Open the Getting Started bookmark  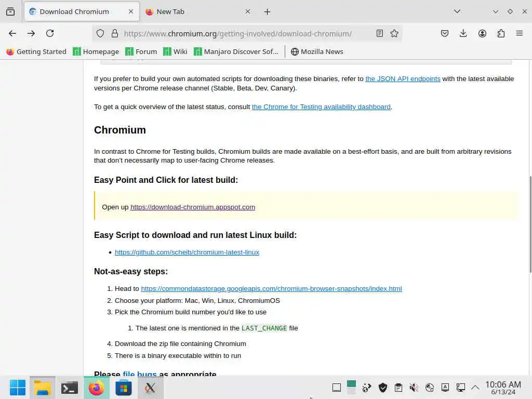click(36, 51)
